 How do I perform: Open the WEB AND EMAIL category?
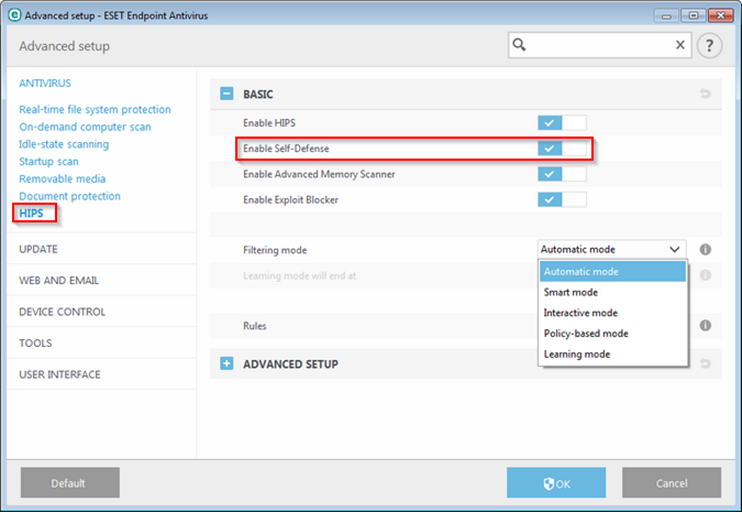pyautogui.click(x=59, y=280)
